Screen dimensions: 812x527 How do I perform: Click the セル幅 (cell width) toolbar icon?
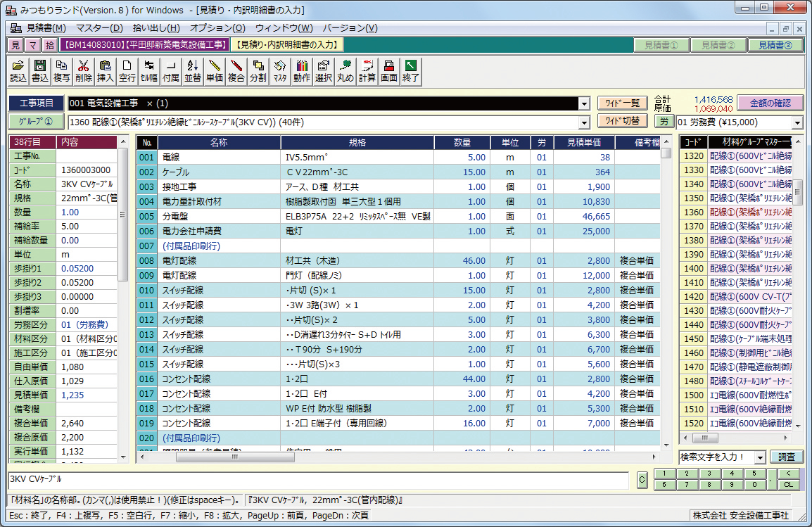(x=149, y=71)
